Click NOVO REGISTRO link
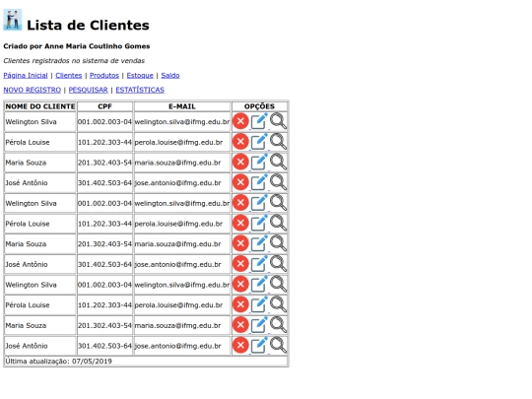532x399 pixels. point(33,90)
